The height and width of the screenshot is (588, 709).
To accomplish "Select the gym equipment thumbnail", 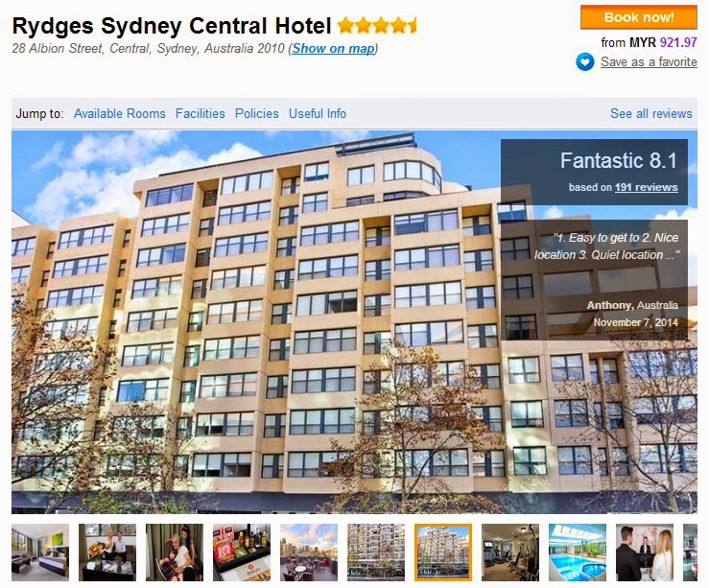I will click(x=510, y=553).
